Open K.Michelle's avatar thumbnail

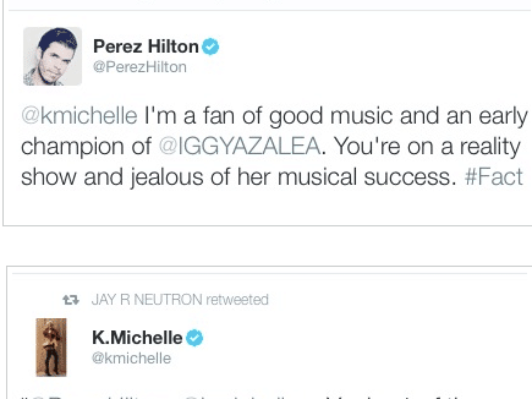coord(51,347)
